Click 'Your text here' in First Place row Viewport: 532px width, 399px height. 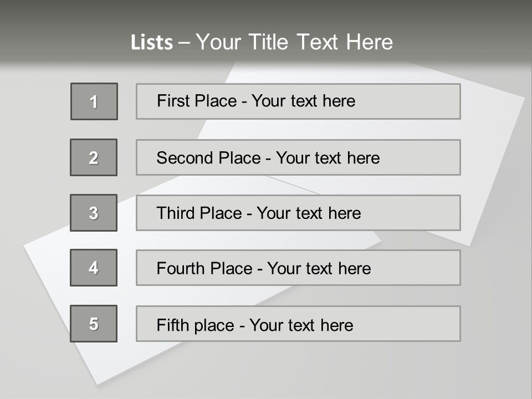tap(303, 101)
